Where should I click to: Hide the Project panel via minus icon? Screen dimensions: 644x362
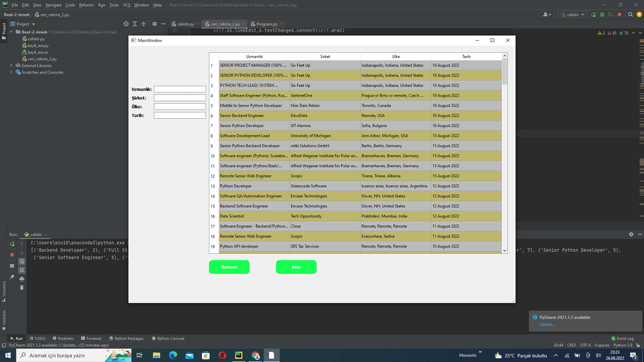(163, 25)
